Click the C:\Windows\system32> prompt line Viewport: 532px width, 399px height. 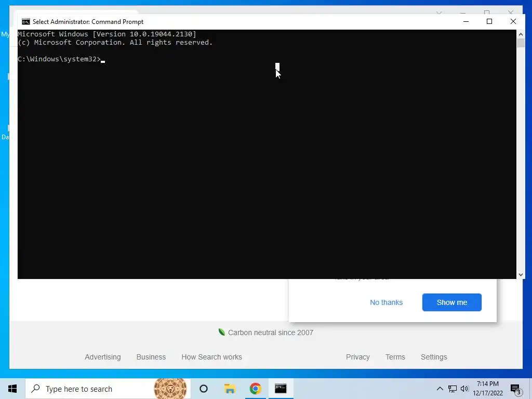pos(61,59)
